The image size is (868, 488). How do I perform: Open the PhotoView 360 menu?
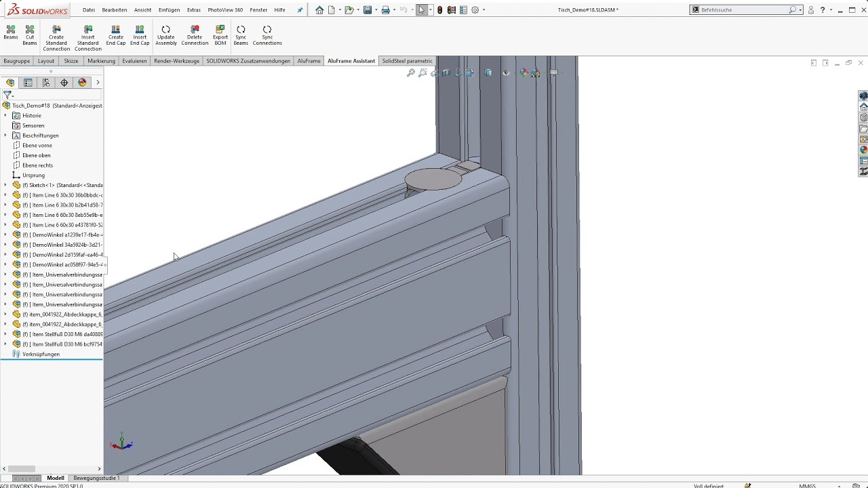225,10
